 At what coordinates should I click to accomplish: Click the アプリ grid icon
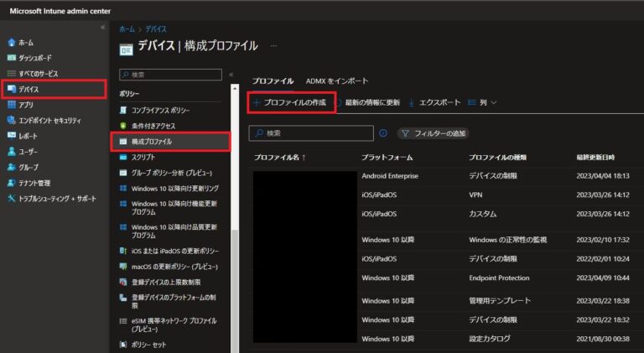12,105
